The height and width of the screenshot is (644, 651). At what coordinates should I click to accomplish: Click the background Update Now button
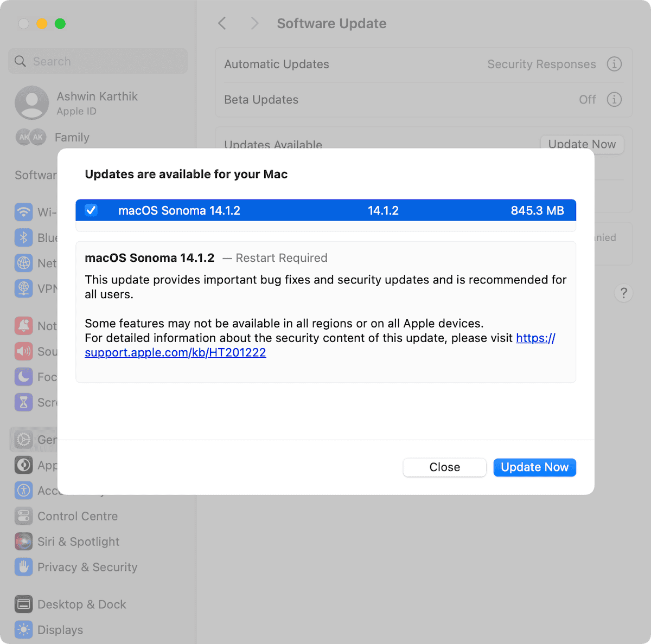click(582, 143)
